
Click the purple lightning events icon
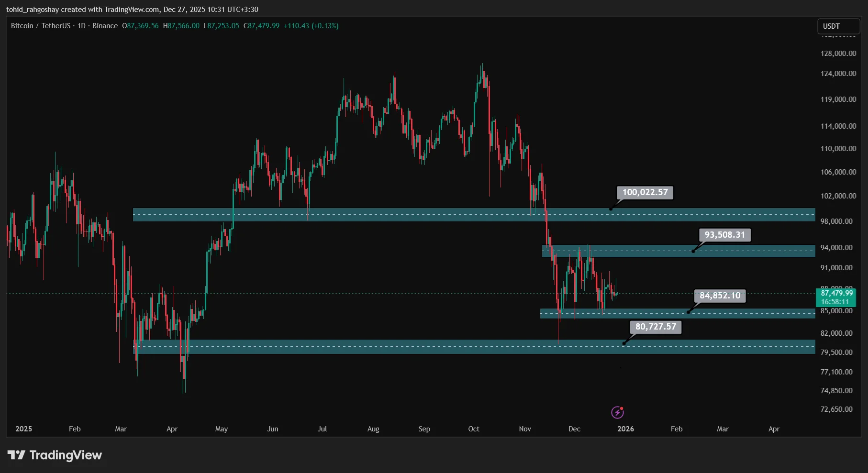pos(618,412)
